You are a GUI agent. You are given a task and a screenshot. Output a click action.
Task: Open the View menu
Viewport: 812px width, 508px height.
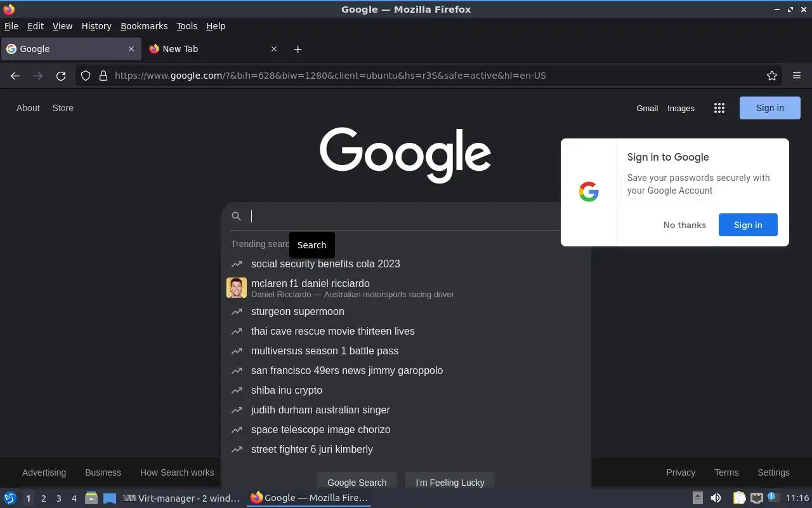(62, 26)
